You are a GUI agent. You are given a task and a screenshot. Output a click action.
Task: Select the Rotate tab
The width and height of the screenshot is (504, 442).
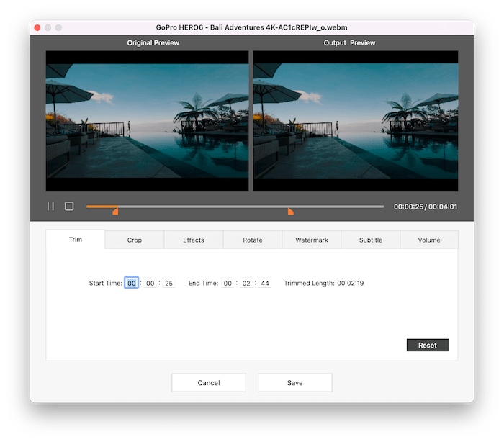[253, 240]
